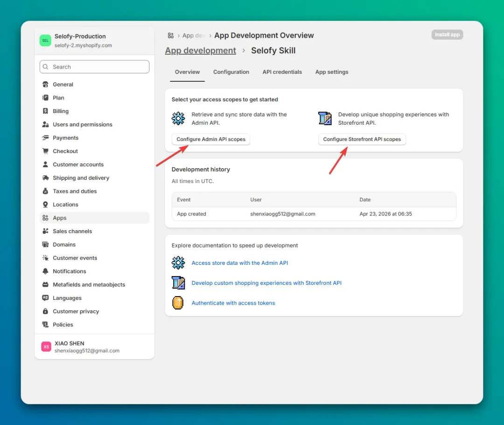This screenshot has width=504, height=425.
Task: Click the Payments icon in sidebar
Action: 45,138
